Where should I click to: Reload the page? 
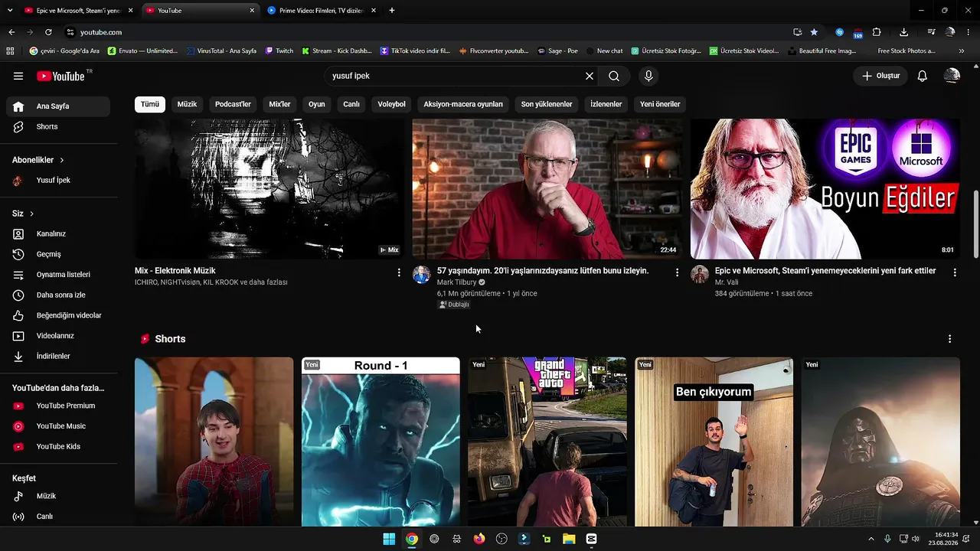[x=48, y=32]
